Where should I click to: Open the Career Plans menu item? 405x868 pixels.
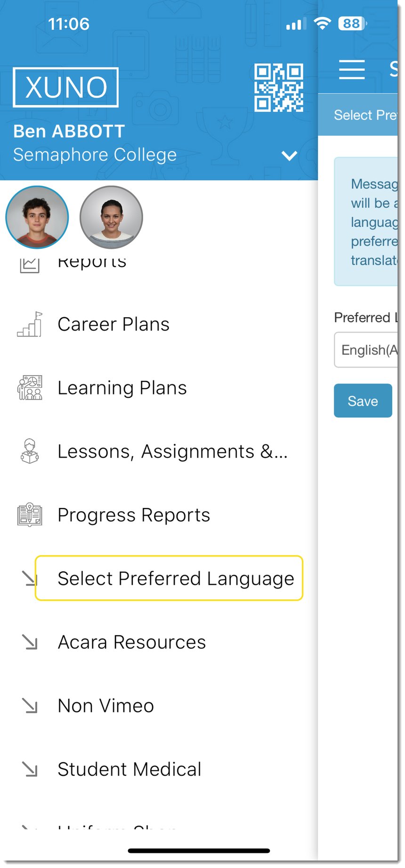113,324
